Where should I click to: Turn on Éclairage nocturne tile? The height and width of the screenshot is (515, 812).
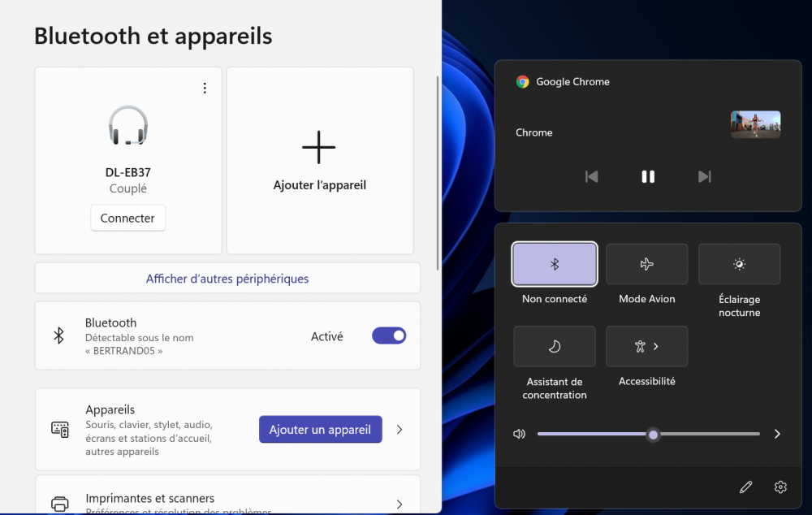pos(739,264)
